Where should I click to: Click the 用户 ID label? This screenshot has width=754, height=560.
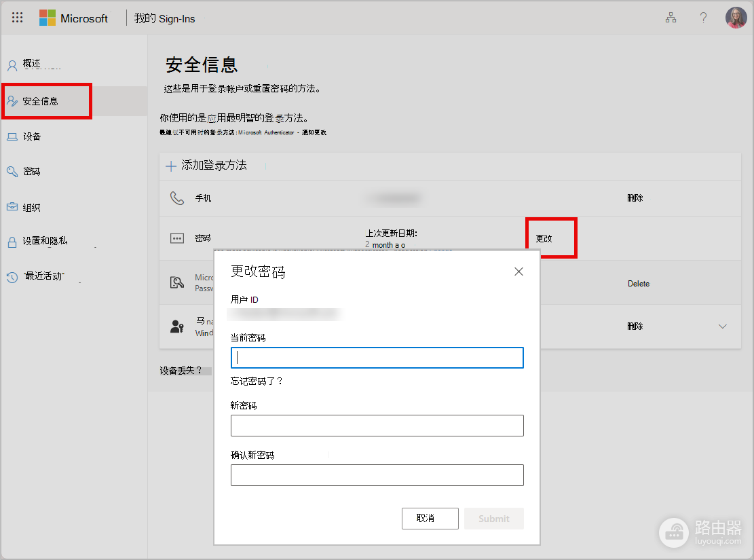click(244, 300)
